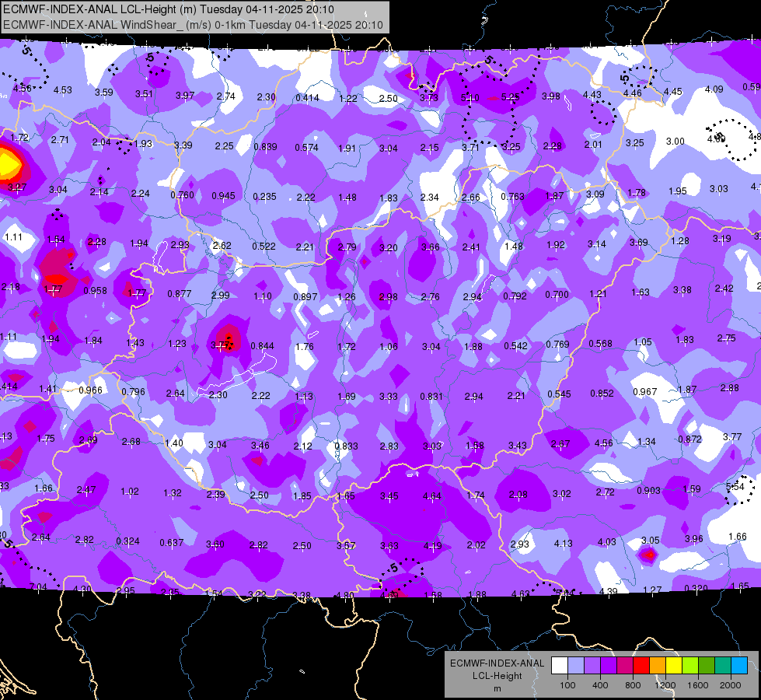Screen dimensions: 761x700
Task: Click the wind shear value 0.852
Action: (602, 393)
